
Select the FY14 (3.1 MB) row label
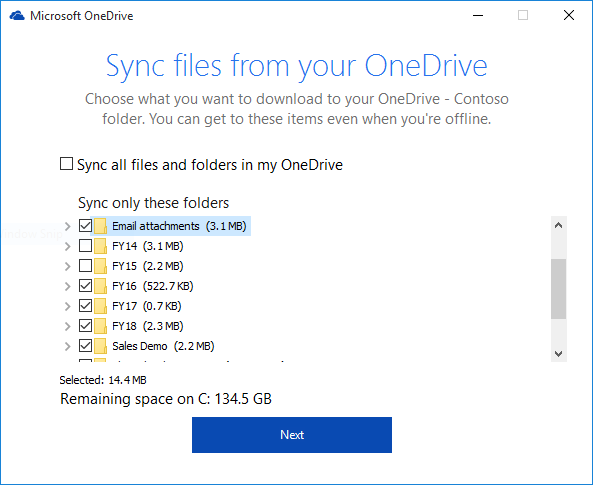coord(147,246)
